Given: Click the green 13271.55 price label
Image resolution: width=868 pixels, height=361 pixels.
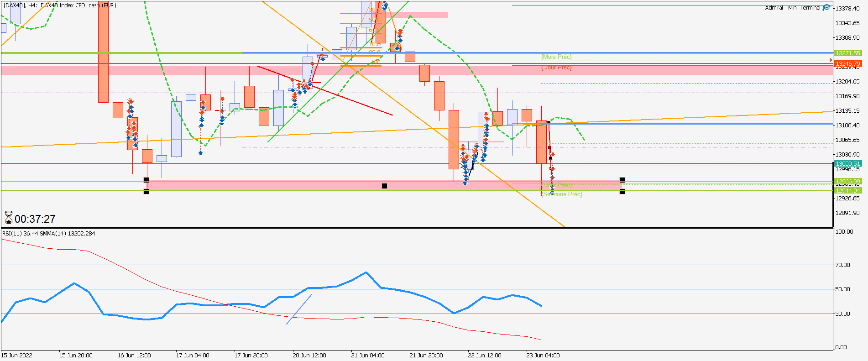Looking at the screenshot, I should pyautogui.click(x=848, y=53).
